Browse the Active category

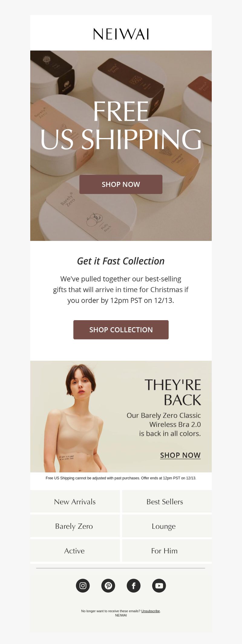pyautogui.click(x=75, y=550)
